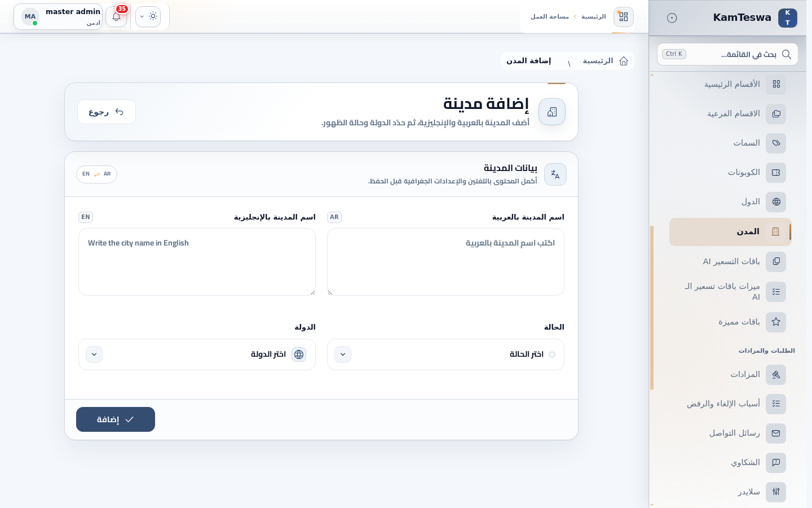Viewport: 812px width, 508px height.
Task: Click the رجوع back button
Action: point(107,112)
